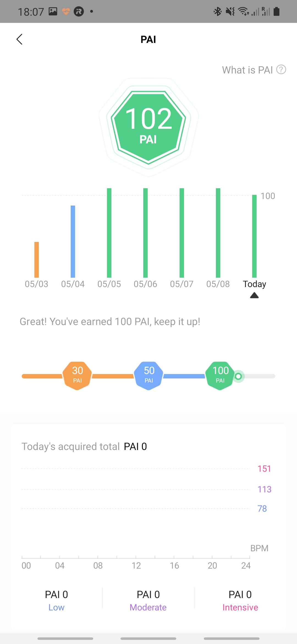The height and width of the screenshot is (644, 297).
Task: Tap the progress marker on PAI slider
Action: coord(238,376)
